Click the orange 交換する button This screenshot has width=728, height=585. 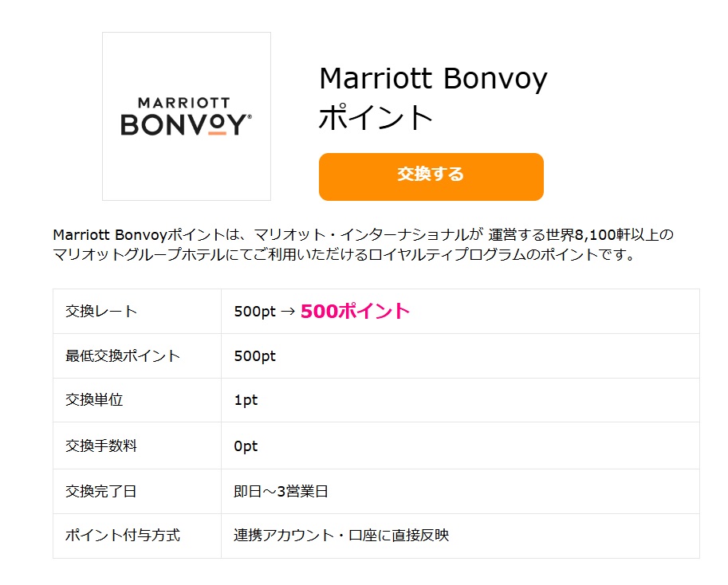coord(431,177)
